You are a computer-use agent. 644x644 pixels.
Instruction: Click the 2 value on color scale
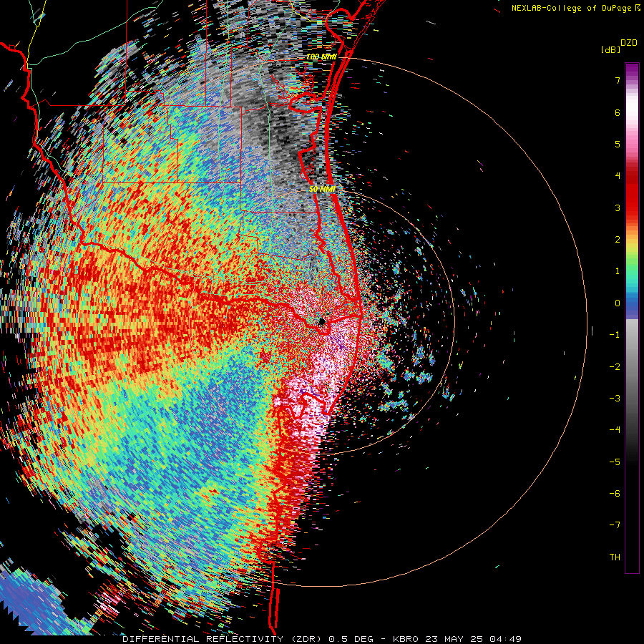click(x=618, y=240)
